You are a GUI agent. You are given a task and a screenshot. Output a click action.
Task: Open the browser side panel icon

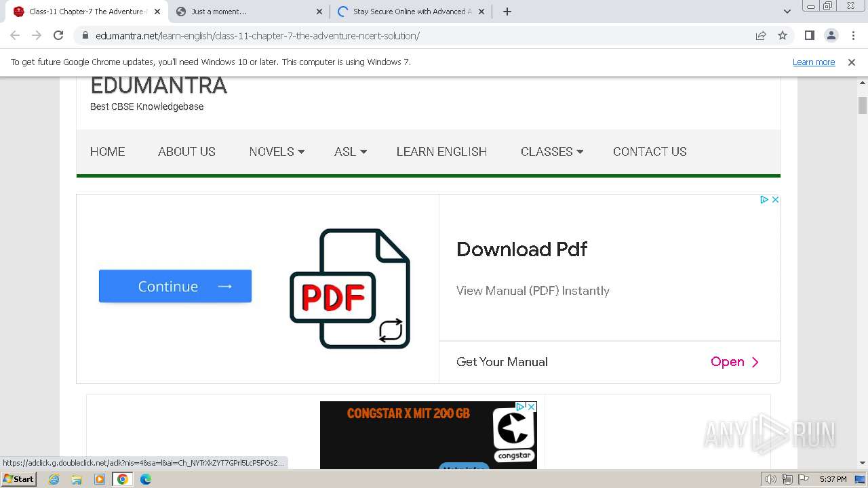[809, 35]
